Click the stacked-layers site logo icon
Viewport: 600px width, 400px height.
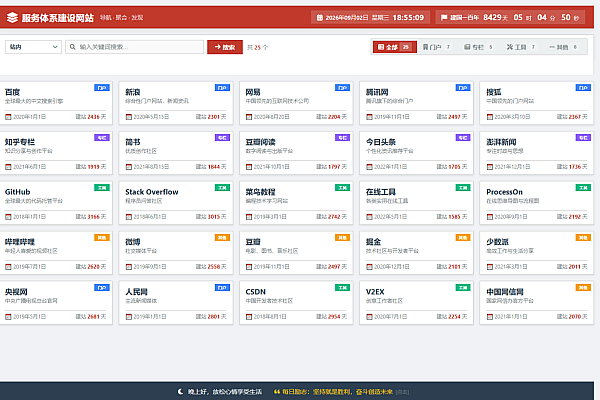(12, 18)
